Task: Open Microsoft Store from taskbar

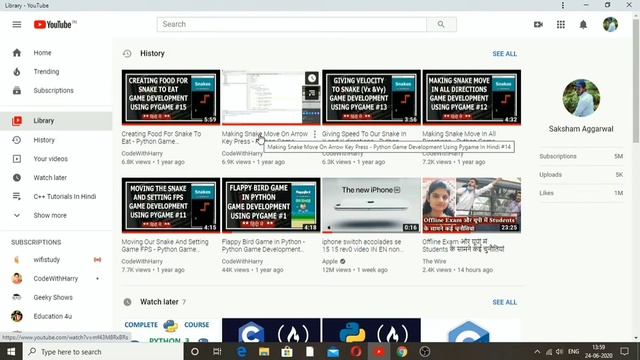Action: (x=287, y=351)
